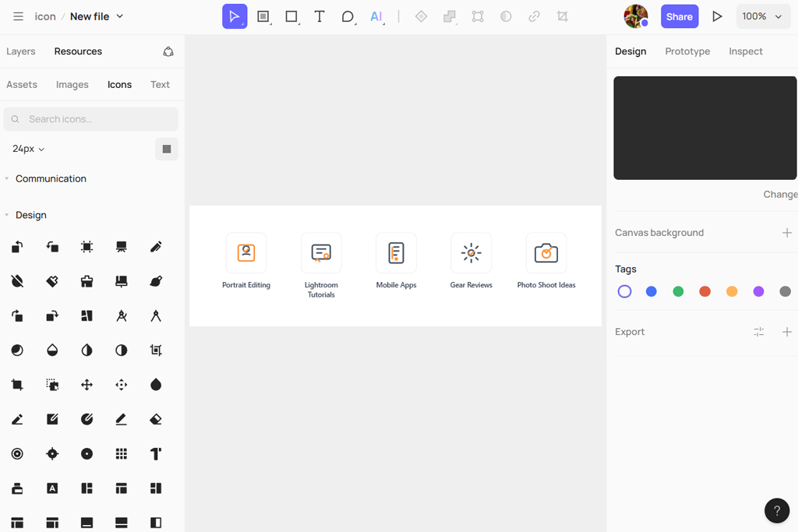Select the Comment bubble tool
Image resolution: width=798 pixels, height=532 pixels.
click(x=348, y=16)
